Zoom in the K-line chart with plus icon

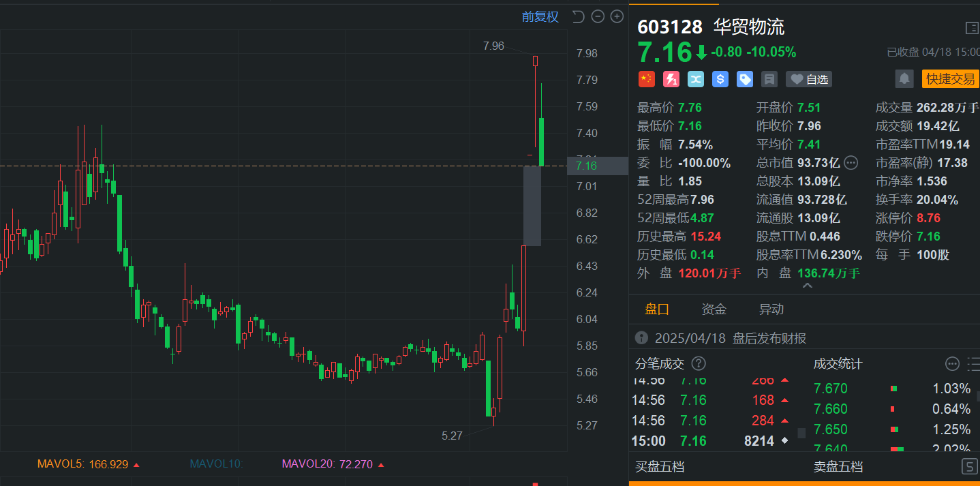pyautogui.click(x=617, y=16)
